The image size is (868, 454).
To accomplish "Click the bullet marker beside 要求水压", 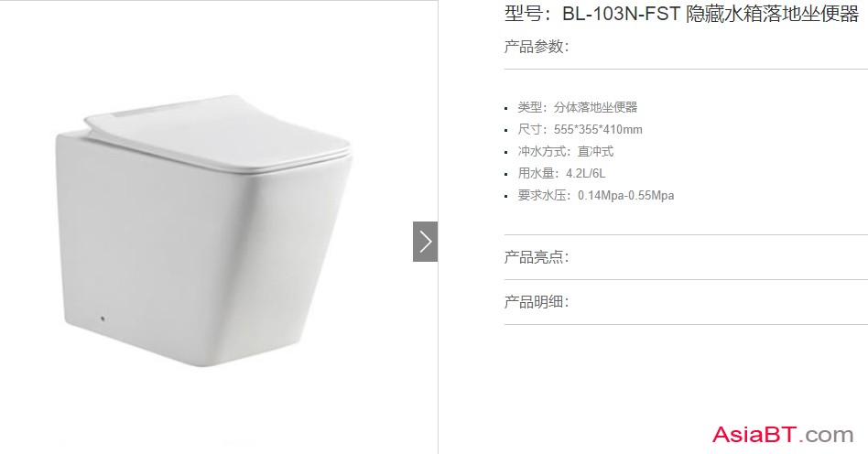I will (506, 197).
